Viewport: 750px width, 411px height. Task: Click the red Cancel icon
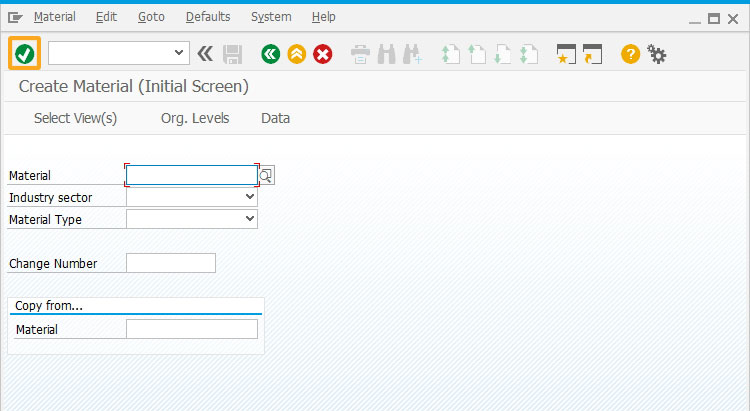pyautogui.click(x=323, y=54)
